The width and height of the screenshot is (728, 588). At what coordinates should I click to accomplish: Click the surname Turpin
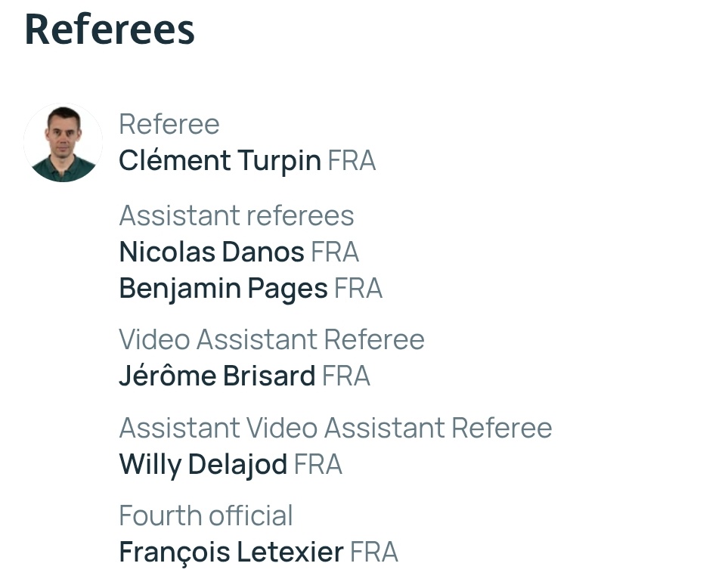(279, 161)
